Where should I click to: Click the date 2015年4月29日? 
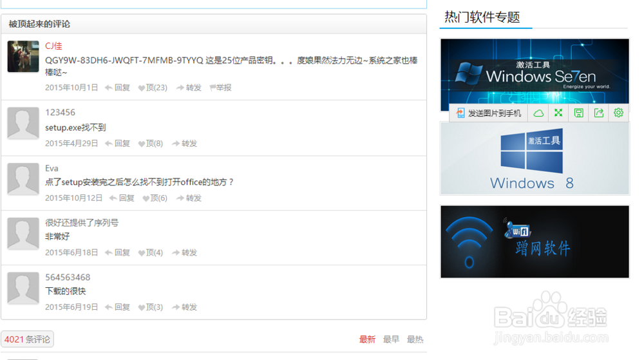click(x=71, y=143)
